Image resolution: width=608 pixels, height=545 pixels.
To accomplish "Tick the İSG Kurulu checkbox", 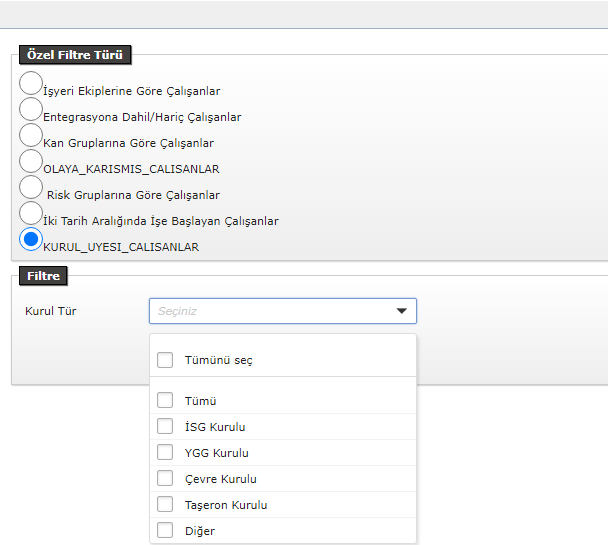I will click(x=165, y=427).
